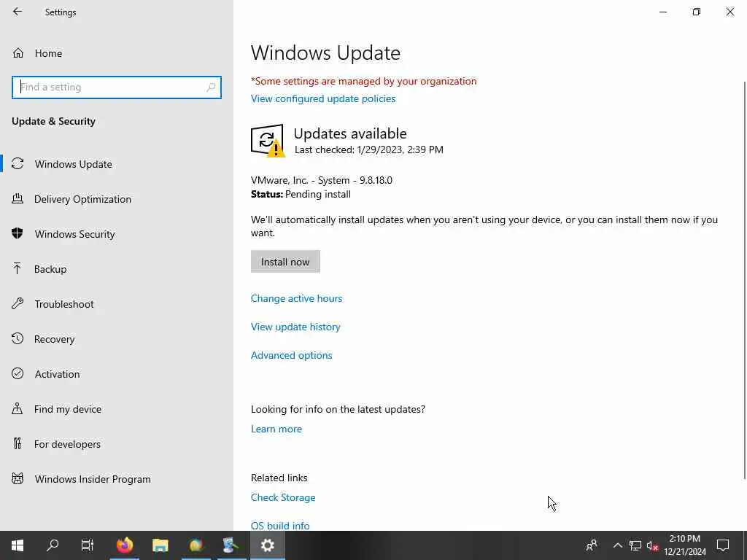This screenshot has height=560, width=747.
Task: Click the For developers tools icon
Action: 18,444
